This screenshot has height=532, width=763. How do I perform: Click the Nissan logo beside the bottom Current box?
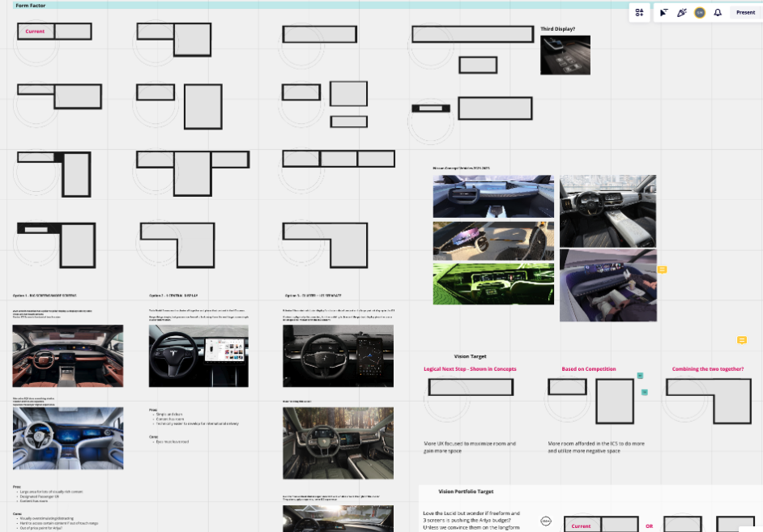(x=546, y=522)
